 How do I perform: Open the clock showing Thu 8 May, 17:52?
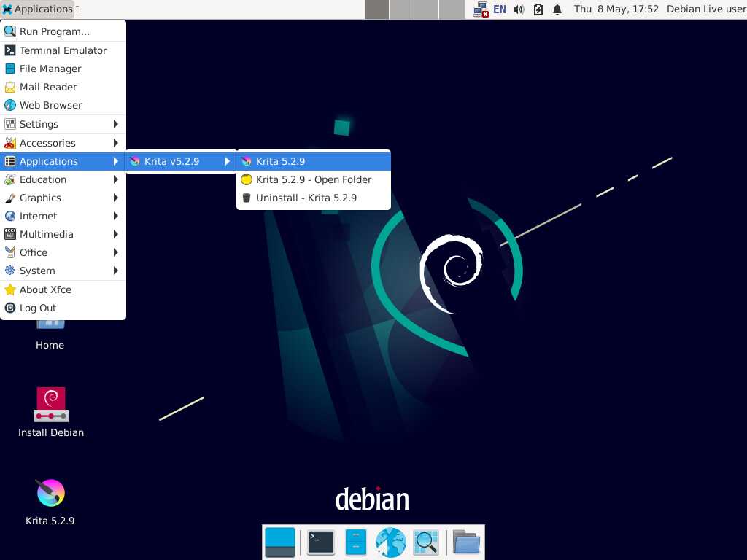616,9
